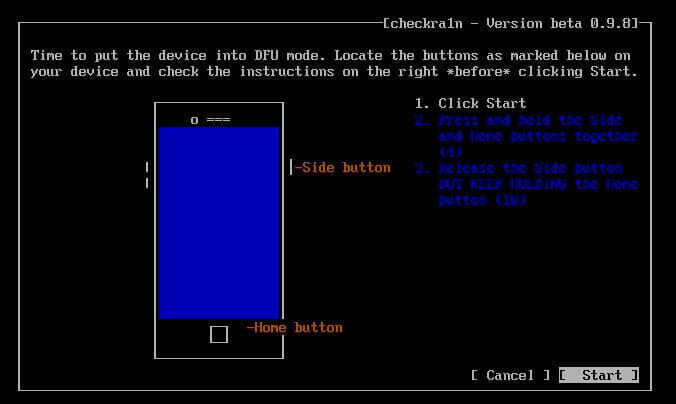This screenshot has width=676, height=404.
Task: Click the (10) countdown in step 3
Action: pos(510,200)
